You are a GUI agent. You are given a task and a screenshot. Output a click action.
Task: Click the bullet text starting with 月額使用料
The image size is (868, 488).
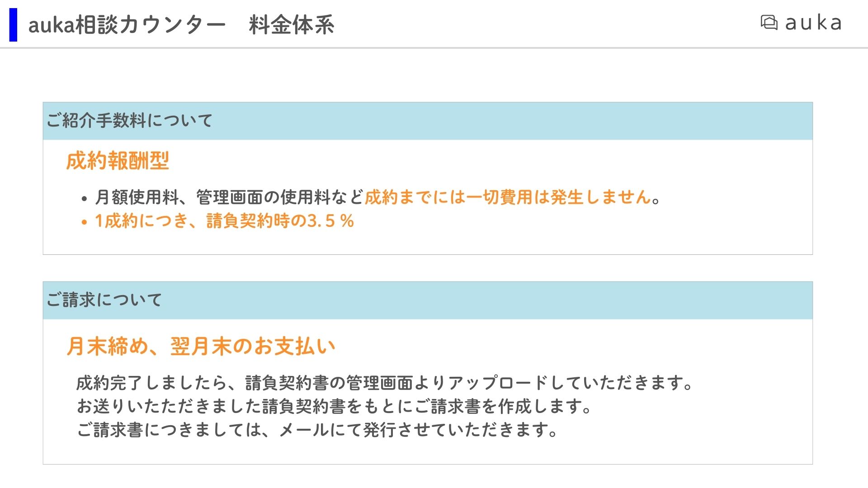[378, 197]
